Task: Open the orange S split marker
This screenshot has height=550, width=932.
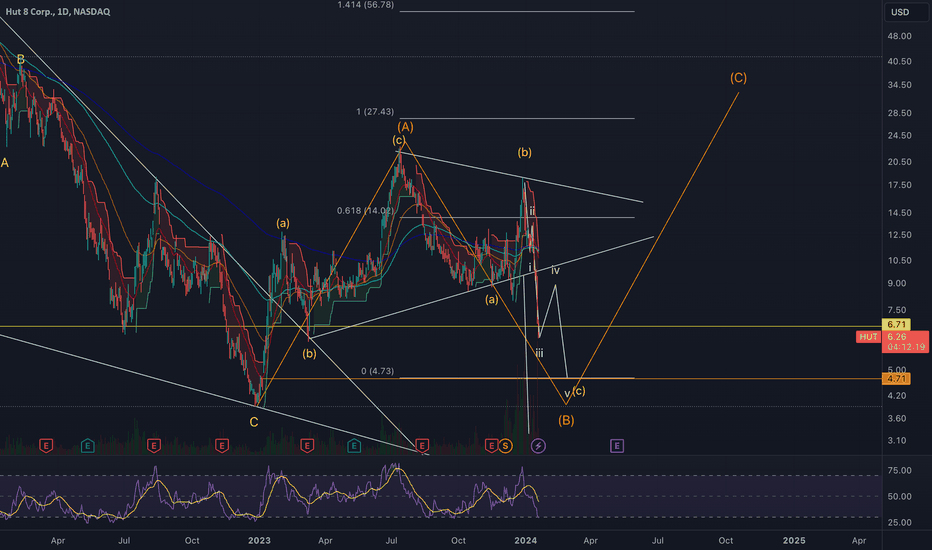Action: point(505,445)
